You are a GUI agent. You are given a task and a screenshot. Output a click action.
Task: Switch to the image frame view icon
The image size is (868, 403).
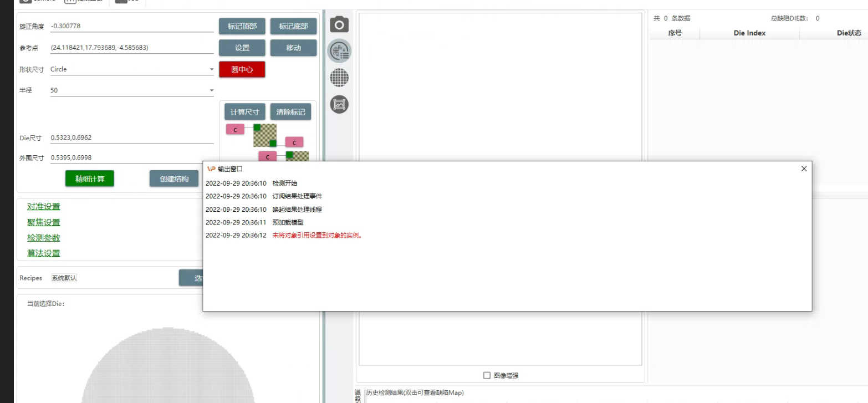[x=339, y=104]
